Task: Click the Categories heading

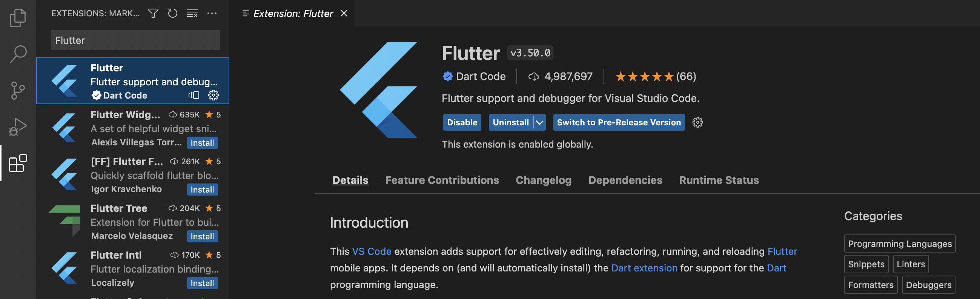Action: (873, 216)
